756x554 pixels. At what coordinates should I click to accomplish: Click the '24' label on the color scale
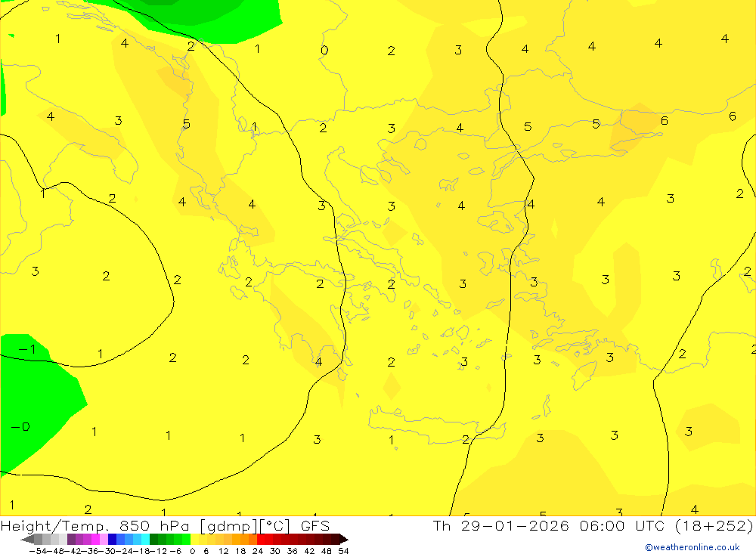[x=258, y=551]
